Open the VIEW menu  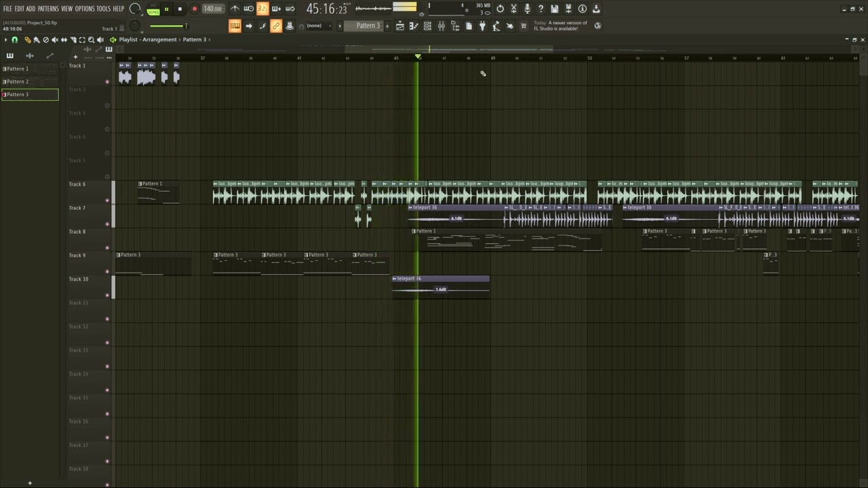pos(67,9)
